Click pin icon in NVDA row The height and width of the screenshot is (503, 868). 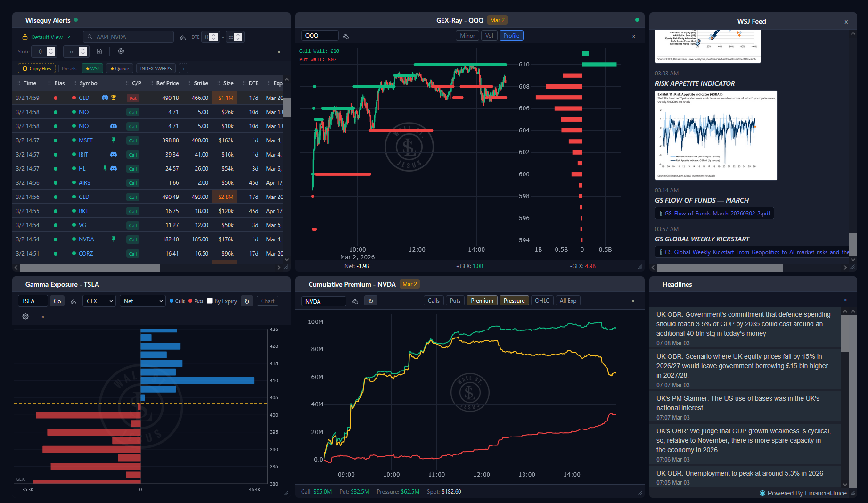click(113, 239)
